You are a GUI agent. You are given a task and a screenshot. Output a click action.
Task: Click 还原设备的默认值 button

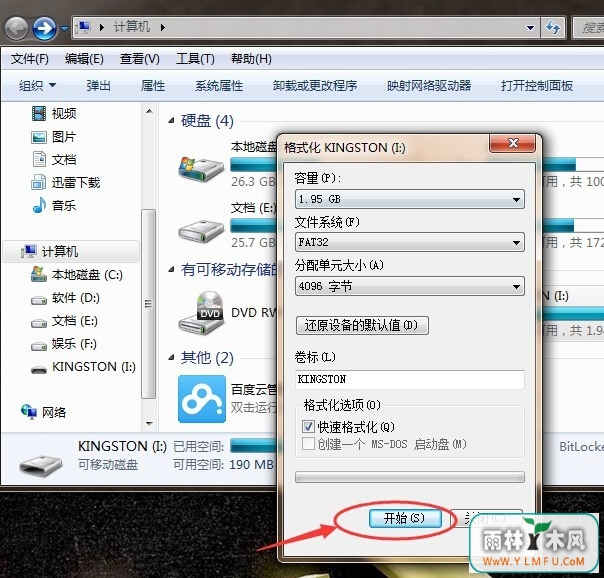click(362, 326)
